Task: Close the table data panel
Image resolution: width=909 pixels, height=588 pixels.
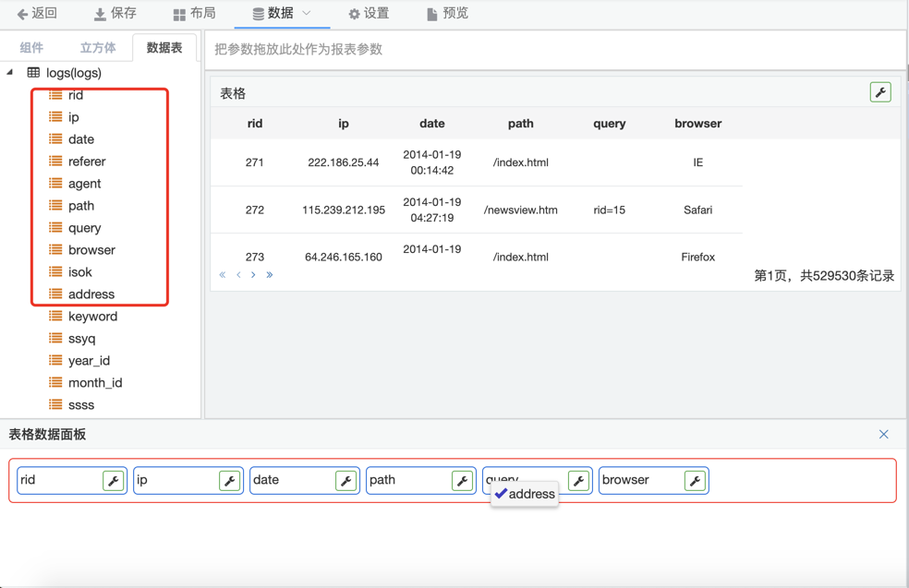Action: tap(884, 434)
